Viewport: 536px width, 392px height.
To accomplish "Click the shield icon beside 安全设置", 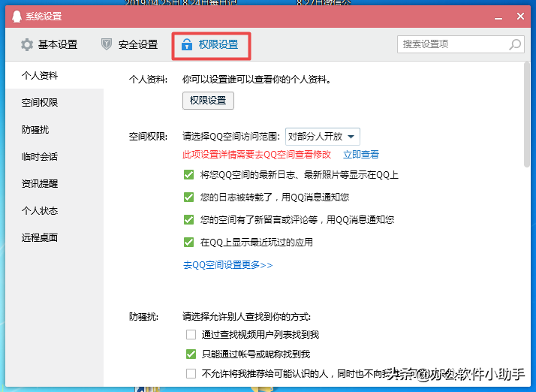I will (107, 44).
